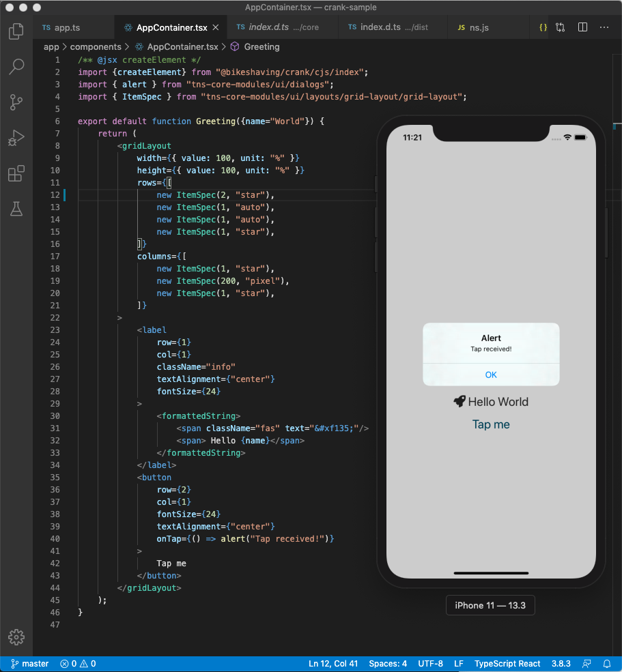This screenshot has width=622, height=672.
Task: Open the Test beaker view
Action: (x=16, y=209)
